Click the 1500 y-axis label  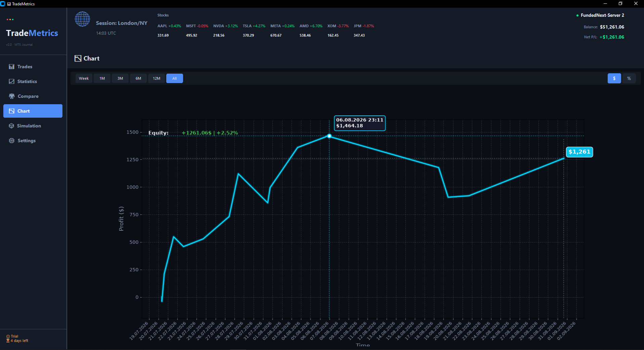(132, 132)
